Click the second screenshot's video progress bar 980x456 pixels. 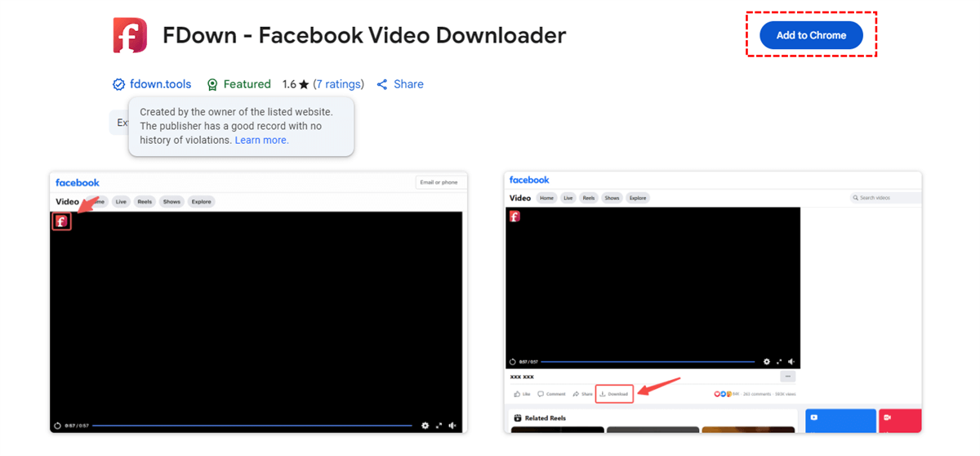[x=648, y=361]
